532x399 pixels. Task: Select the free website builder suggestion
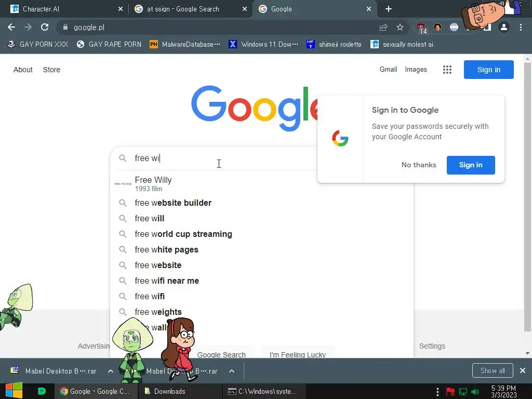262,203
